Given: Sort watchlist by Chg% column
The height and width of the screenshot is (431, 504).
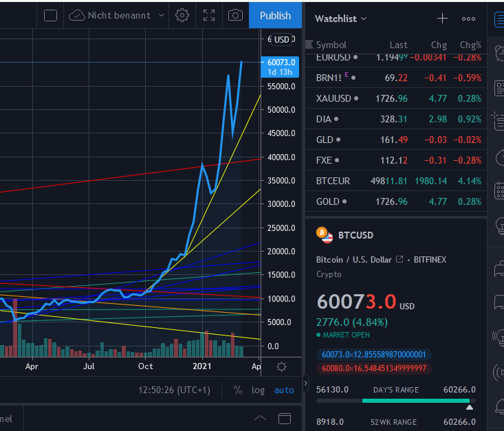Looking at the screenshot, I should [x=470, y=45].
